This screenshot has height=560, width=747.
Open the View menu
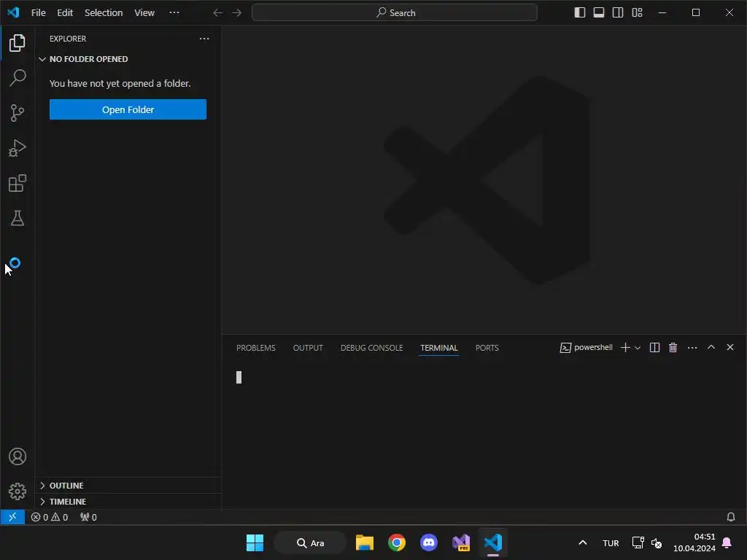click(x=144, y=13)
